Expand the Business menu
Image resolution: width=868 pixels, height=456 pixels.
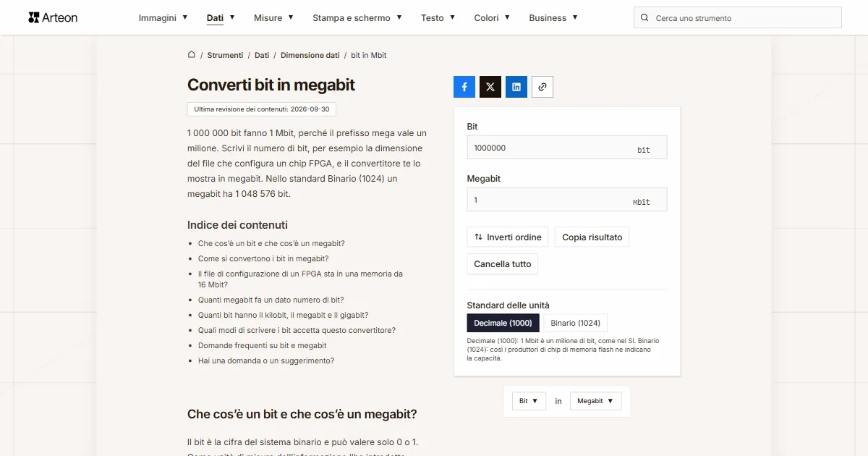(x=553, y=17)
